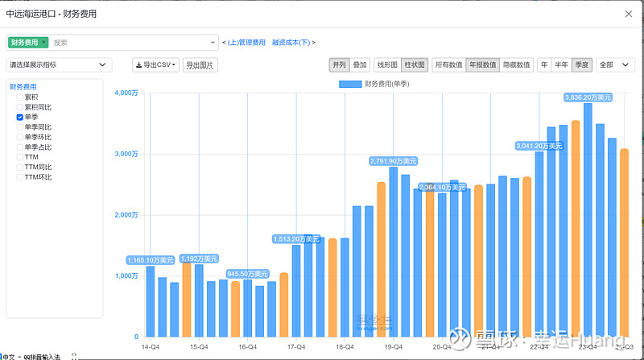Open the 全部 range dropdown

coord(615,64)
